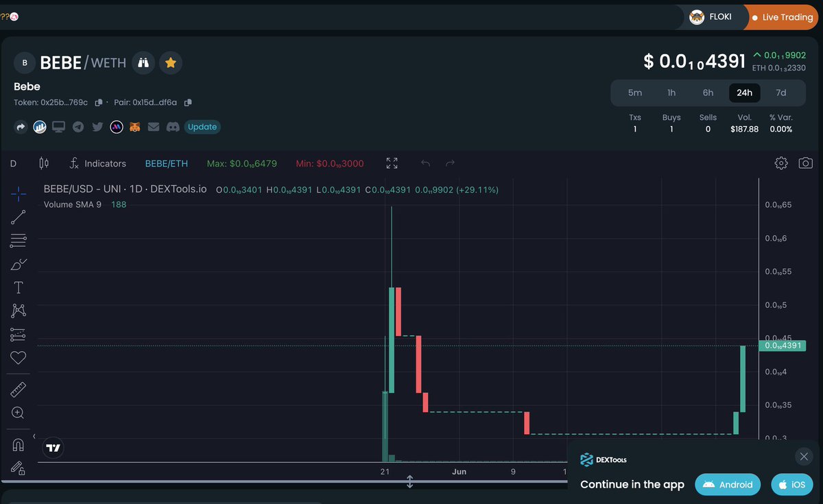
Task: Click the fullscreen expand chart icon
Action: 392,163
